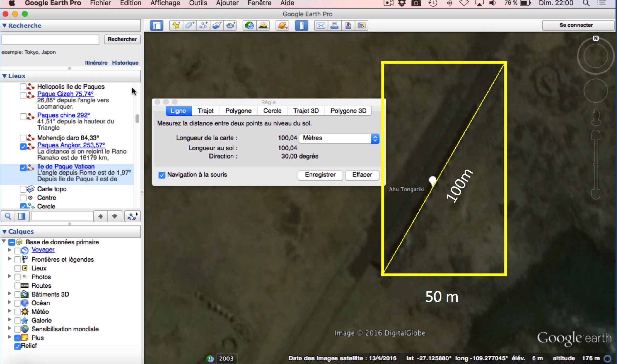Open the Mètres units dropdown
The width and height of the screenshot is (617, 364).
point(339,138)
